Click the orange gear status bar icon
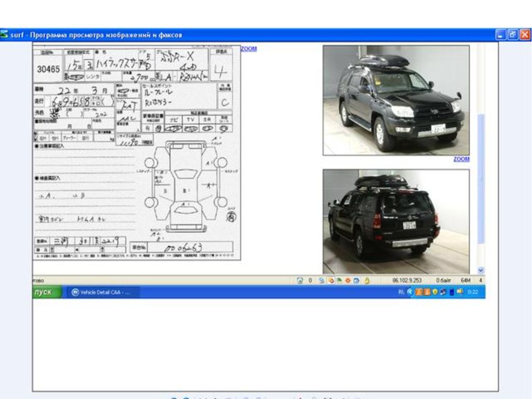The image size is (532, 399). click(348, 281)
